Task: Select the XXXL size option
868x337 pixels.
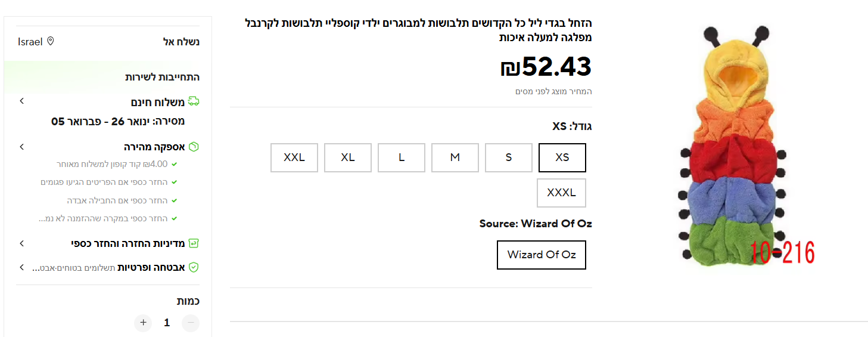Action: (561, 193)
